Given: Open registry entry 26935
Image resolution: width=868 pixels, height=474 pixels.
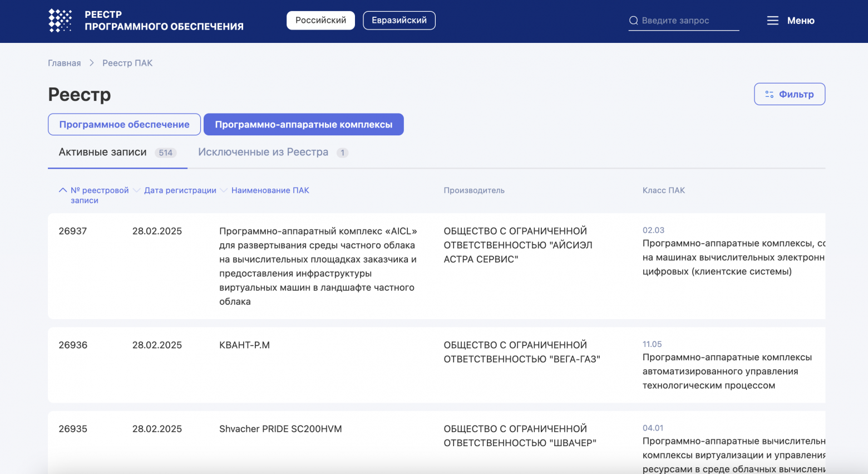Looking at the screenshot, I should 73,429.
